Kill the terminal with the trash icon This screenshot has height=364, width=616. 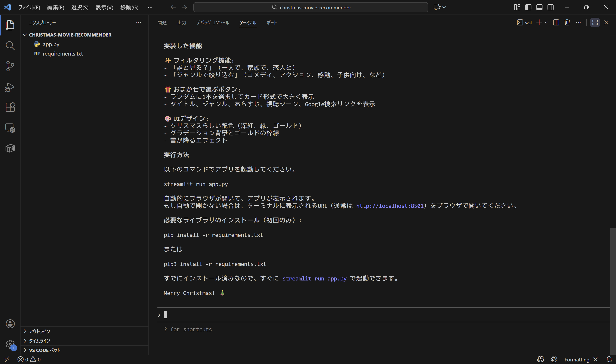pyautogui.click(x=567, y=22)
